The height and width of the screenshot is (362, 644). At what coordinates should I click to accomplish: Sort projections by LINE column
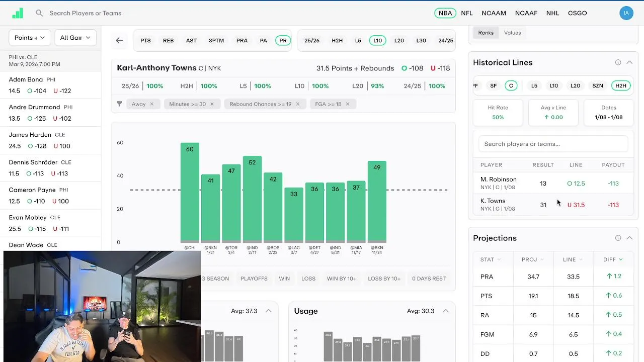(573, 259)
